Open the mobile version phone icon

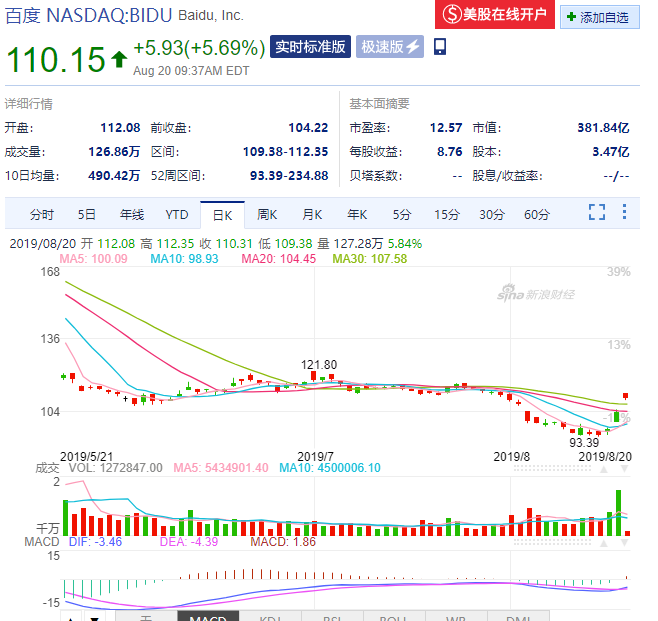440,47
